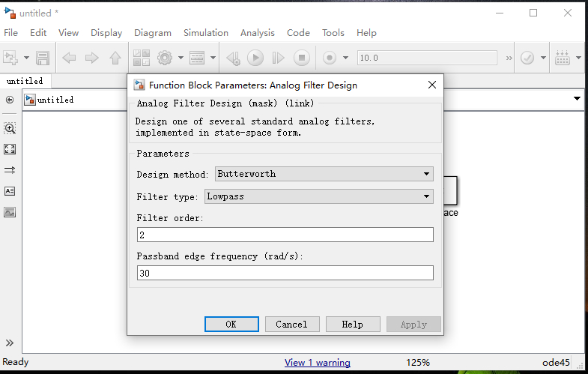Open the model path dropdown arrow

coord(577,99)
